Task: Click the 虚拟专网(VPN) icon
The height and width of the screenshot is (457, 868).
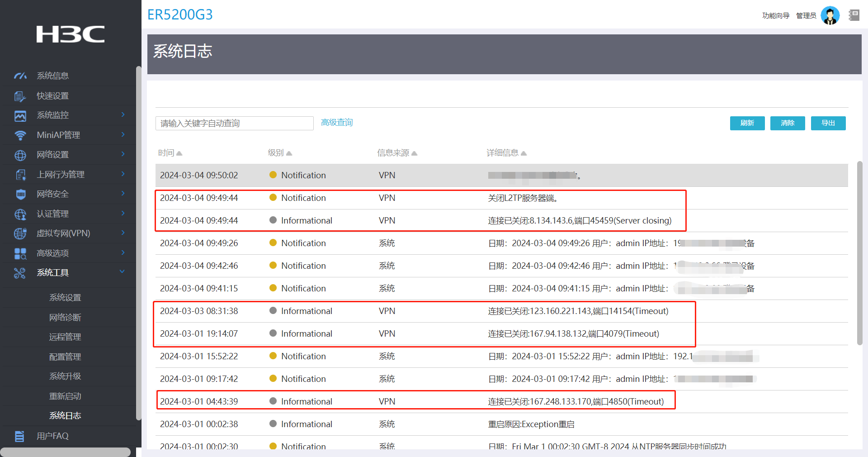Action: coord(20,233)
